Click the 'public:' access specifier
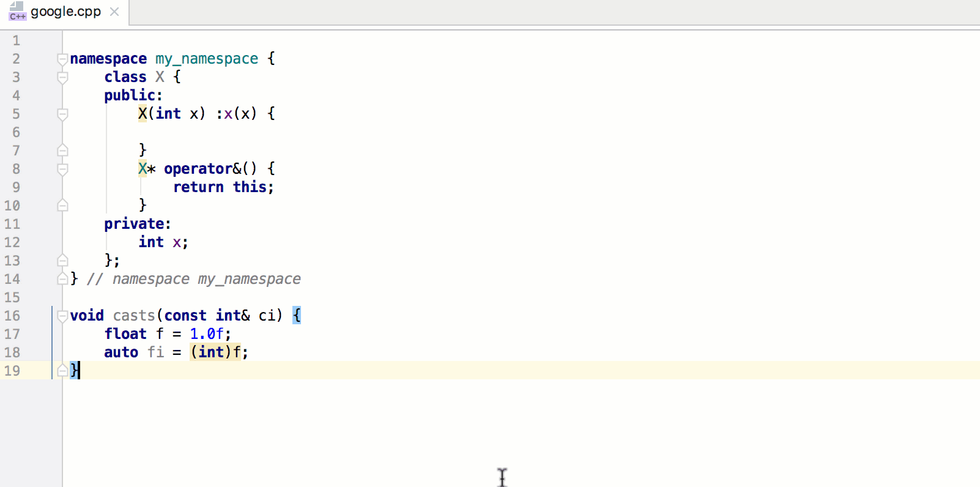 tap(133, 95)
